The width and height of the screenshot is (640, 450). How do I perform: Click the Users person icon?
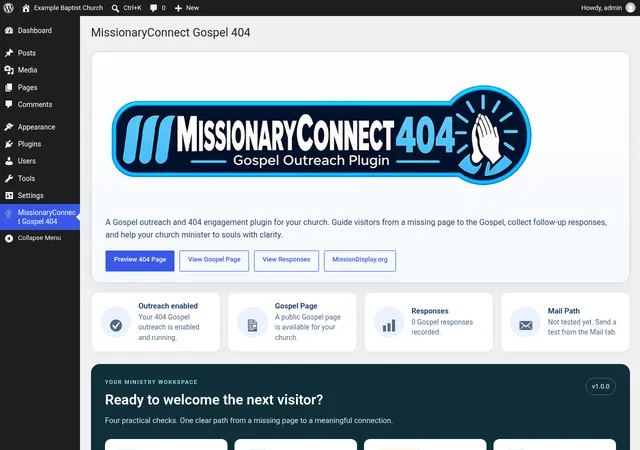(9, 161)
